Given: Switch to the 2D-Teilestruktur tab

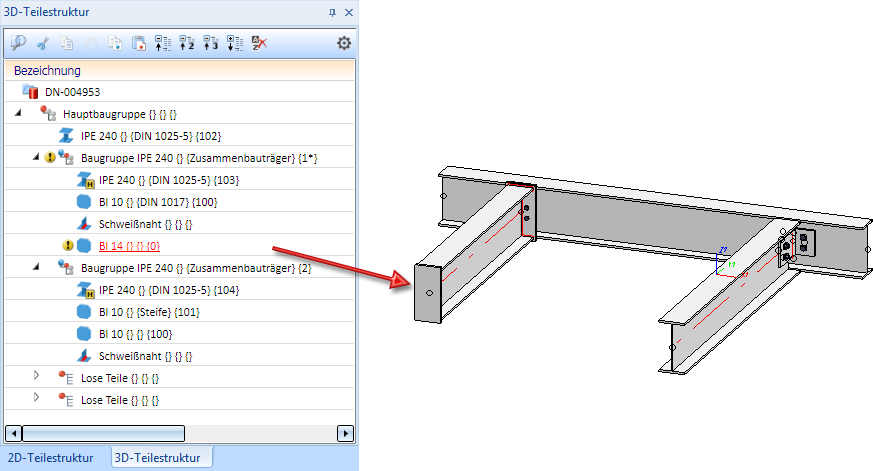Looking at the screenshot, I should pos(50,458).
